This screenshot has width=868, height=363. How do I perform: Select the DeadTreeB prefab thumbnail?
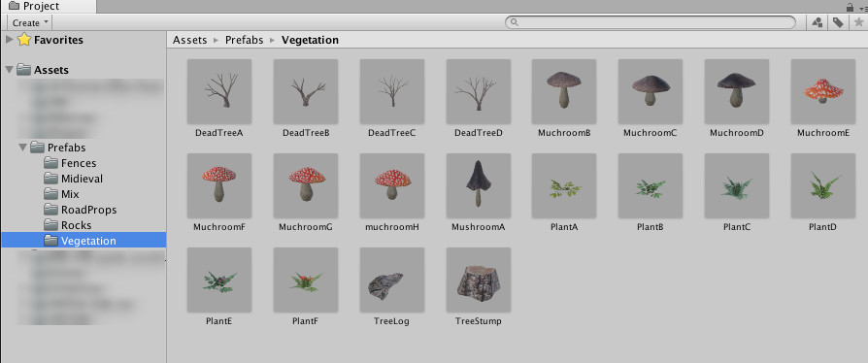click(306, 91)
